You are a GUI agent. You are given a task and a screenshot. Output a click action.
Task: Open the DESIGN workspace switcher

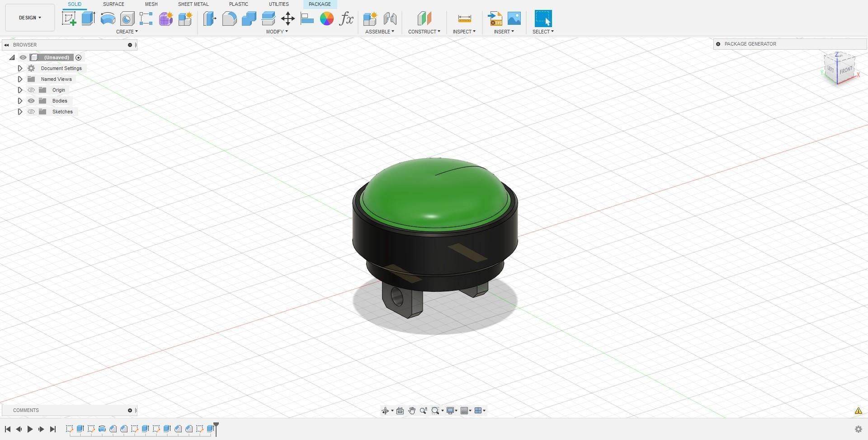coord(29,18)
